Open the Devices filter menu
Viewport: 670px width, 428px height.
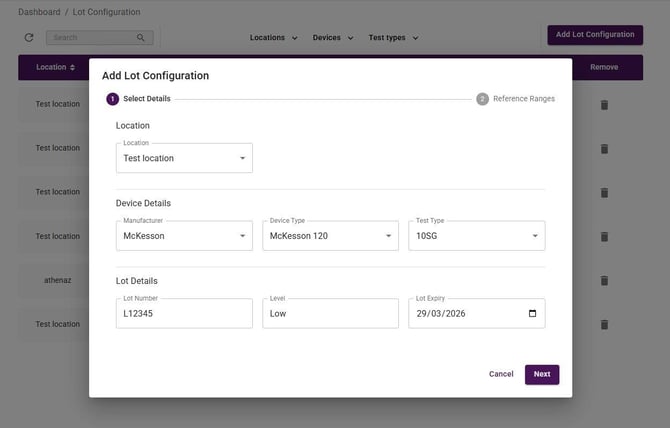(x=333, y=38)
